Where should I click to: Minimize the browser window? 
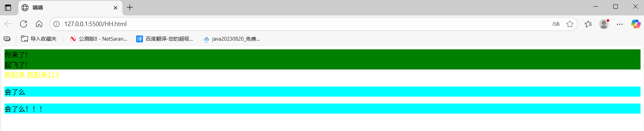(x=596, y=7)
